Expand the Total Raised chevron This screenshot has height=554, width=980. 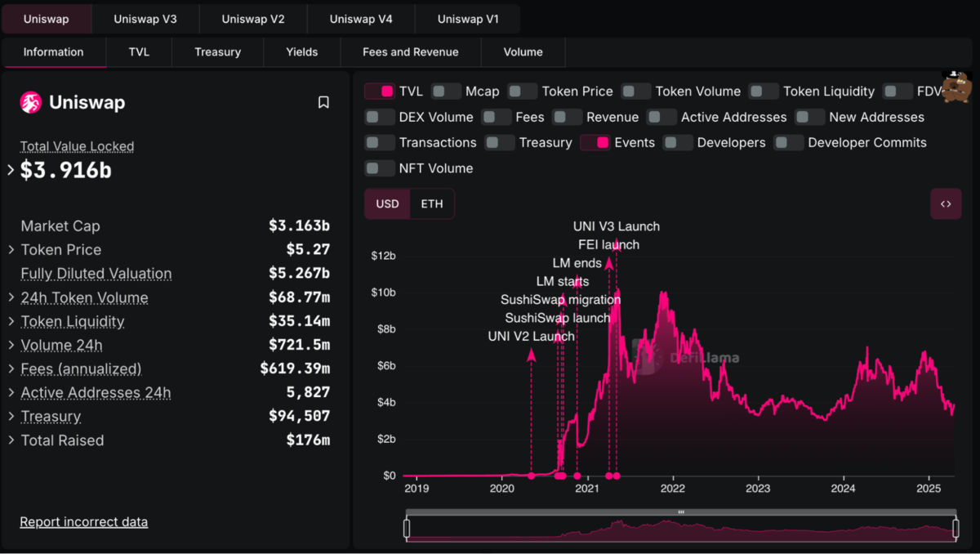point(11,440)
